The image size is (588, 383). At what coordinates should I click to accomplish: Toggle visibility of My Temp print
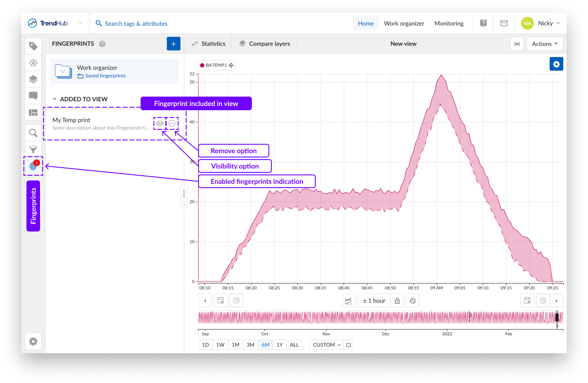click(160, 123)
